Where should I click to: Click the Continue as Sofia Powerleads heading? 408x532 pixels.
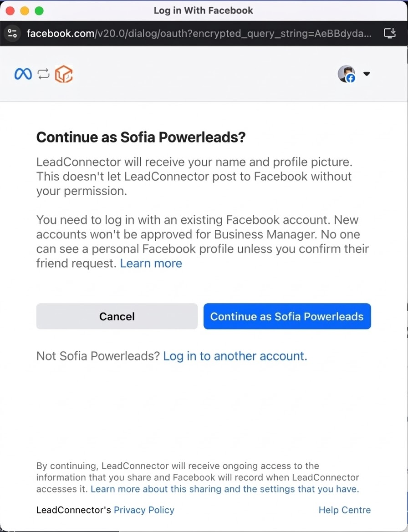coord(141,137)
